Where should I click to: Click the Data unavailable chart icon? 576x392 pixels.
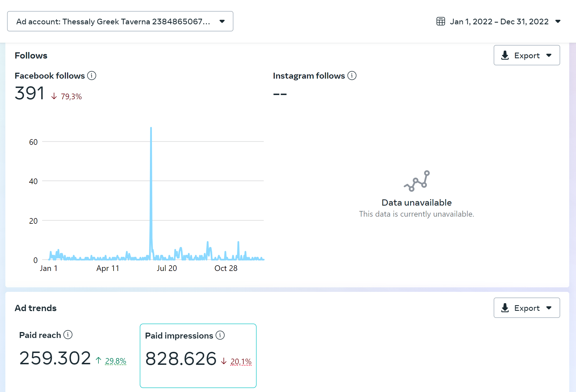pyautogui.click(x=417, y=181)
